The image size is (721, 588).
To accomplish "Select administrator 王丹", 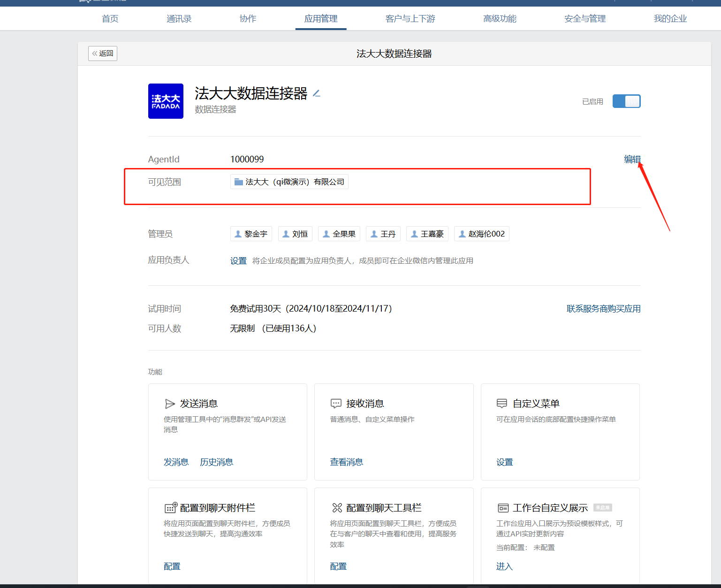I will (x=383, y=234).
